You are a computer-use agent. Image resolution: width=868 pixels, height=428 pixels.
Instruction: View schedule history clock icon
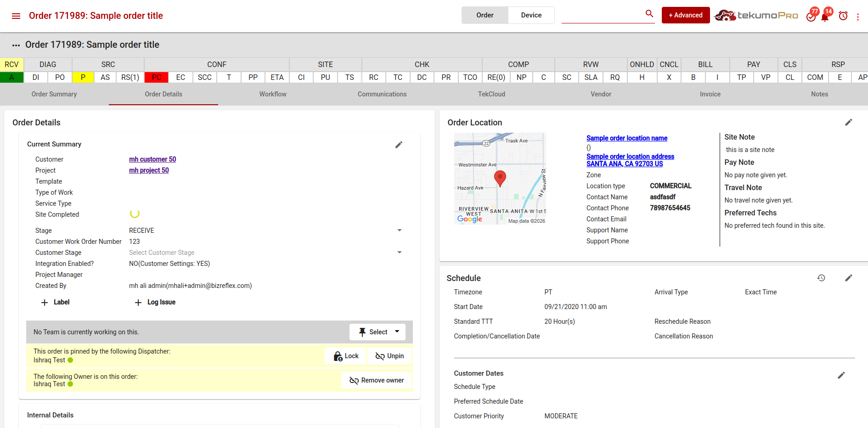[x=821, y=278]
